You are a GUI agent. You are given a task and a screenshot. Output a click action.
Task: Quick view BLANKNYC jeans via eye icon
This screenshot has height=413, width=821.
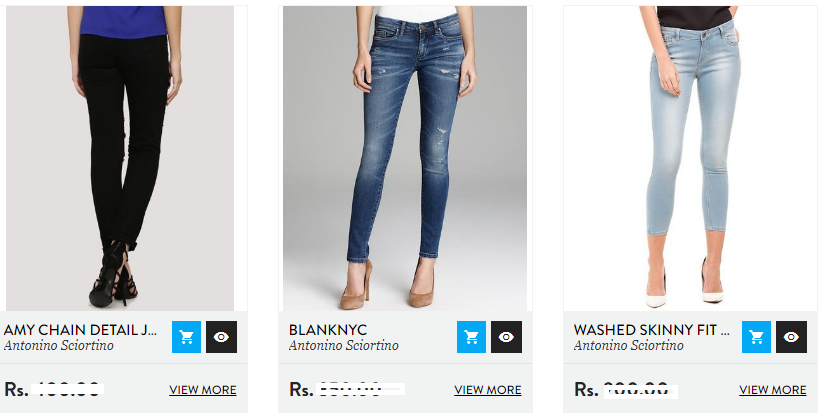point(506,337)
